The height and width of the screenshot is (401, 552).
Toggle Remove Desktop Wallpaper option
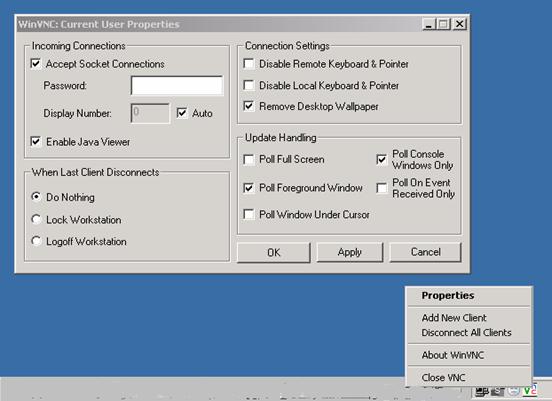tap(249, 106)
